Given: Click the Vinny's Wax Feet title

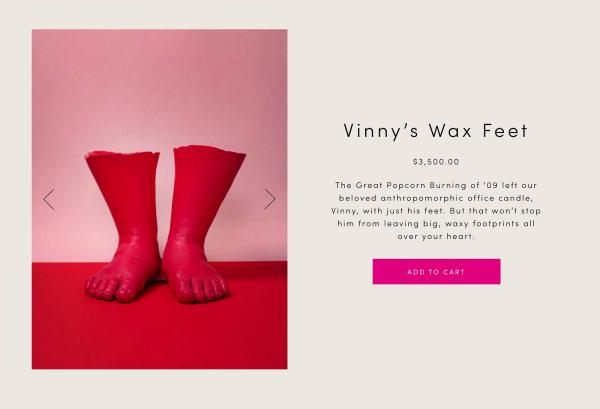Looking at the screenshot, I should point(436,131).
